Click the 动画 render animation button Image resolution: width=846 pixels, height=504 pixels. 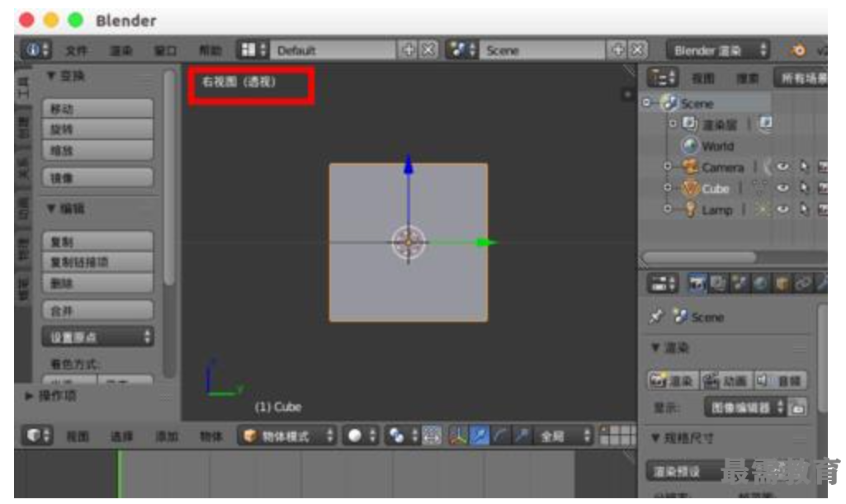(x=726, y=380)
